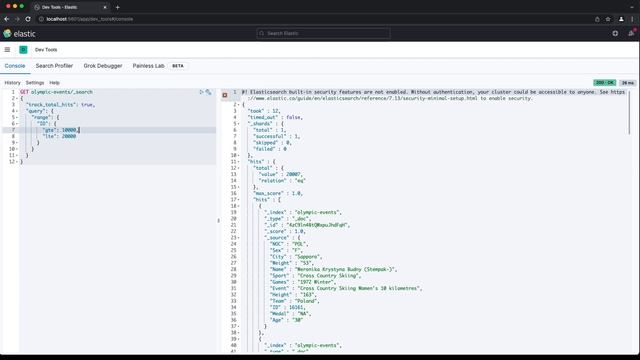This screenshot has width=640, height=360.
Task: Open the wrench actions menu in editor
Action: 209,92
